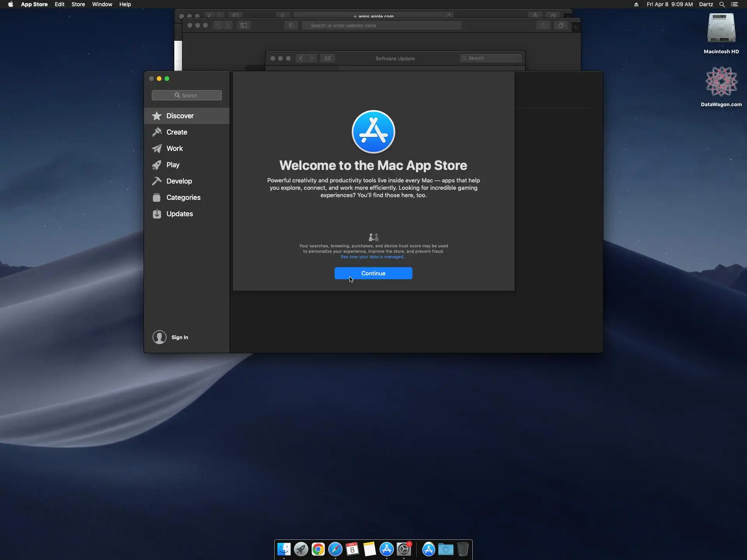
Task: Select the Develop hammer icon
Action: (157, 181)
